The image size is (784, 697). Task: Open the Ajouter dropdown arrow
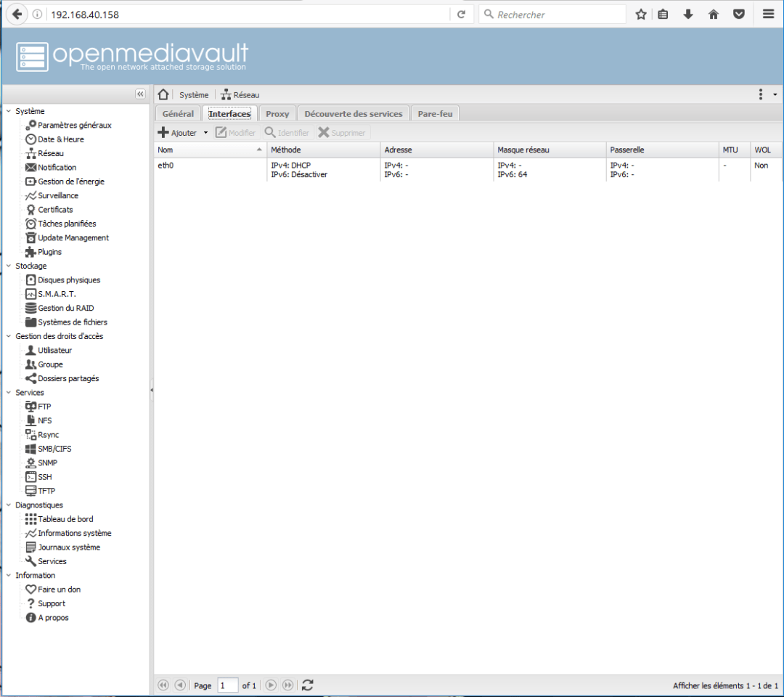pos(205,132)
